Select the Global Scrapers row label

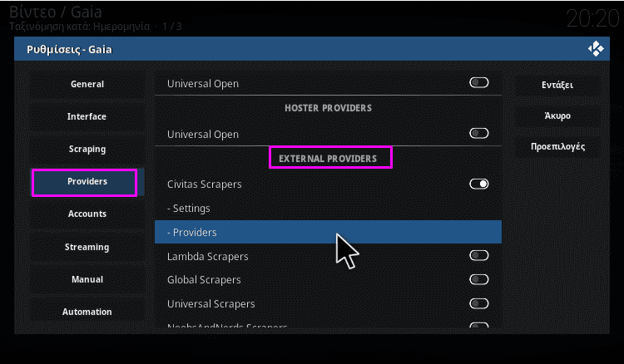click(204, 280)
